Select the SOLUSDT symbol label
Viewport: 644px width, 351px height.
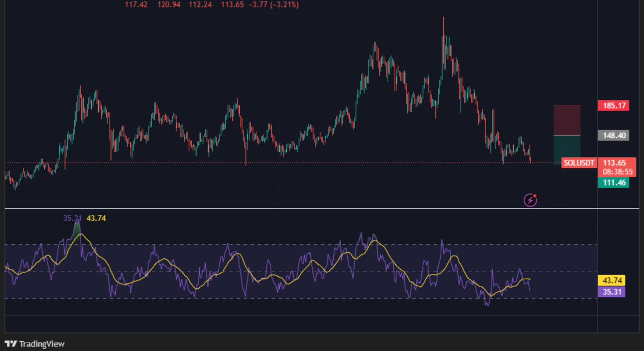pos(579,163)
